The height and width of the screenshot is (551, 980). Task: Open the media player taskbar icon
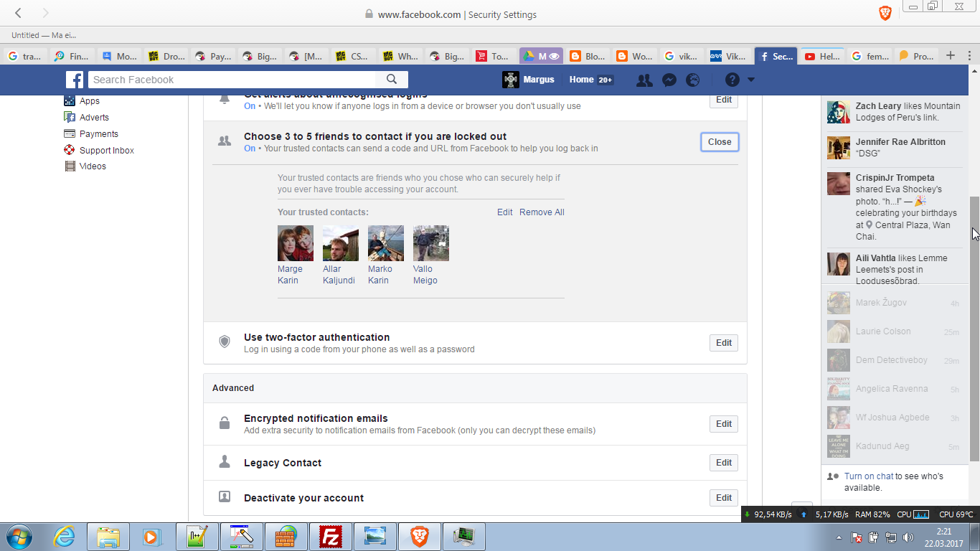[151, 537]
